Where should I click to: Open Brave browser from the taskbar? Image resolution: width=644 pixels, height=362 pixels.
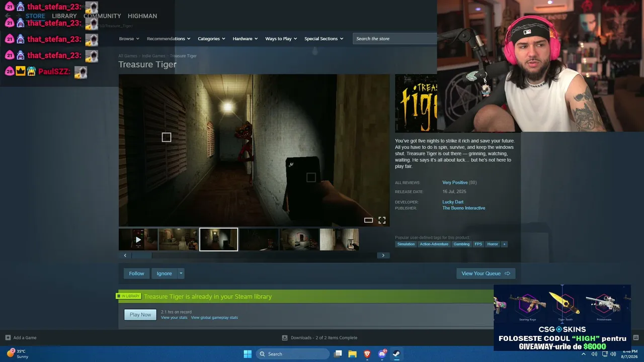pyautogui.click(x=367, y=354)
